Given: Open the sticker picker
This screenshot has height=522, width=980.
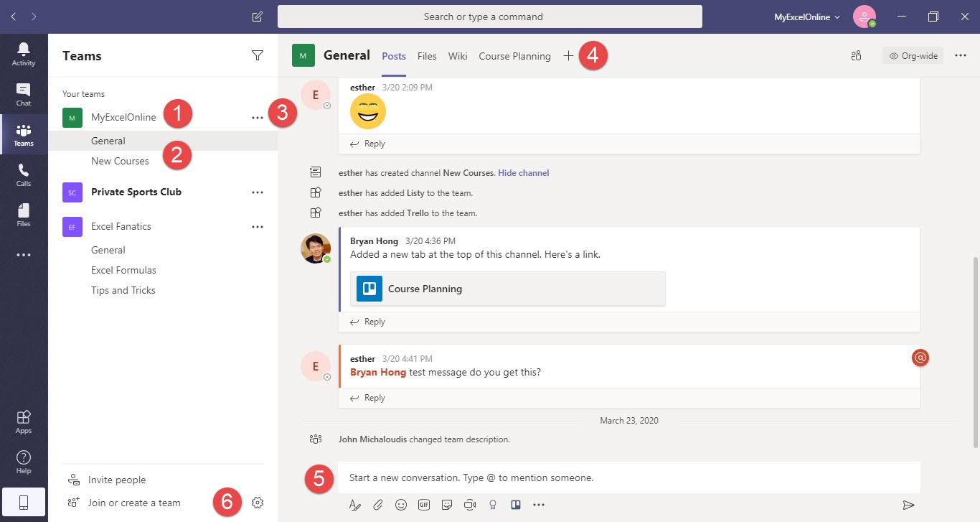Looking at the screenshot, I should tap(446, 505).
